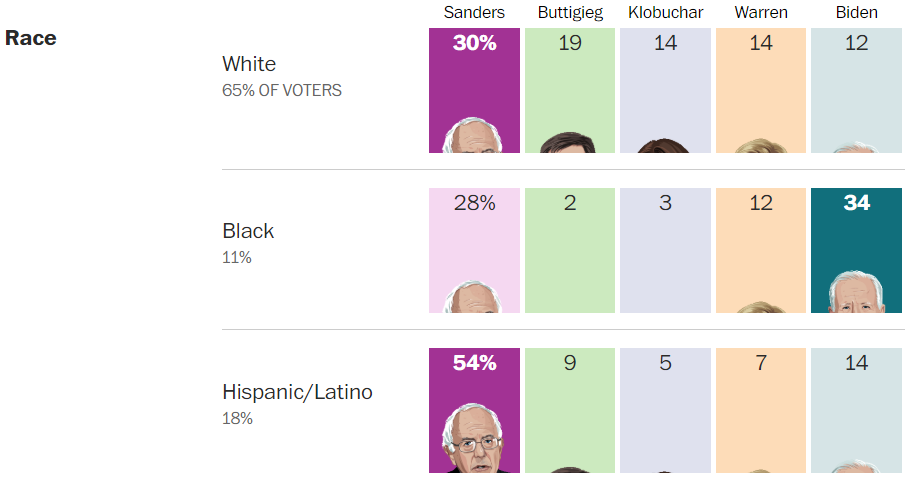Viewport: 915px width, 480px height.
Task: Click the Hispanic/Latino group label
Action: pyautogui.click(x=297, y=392)
